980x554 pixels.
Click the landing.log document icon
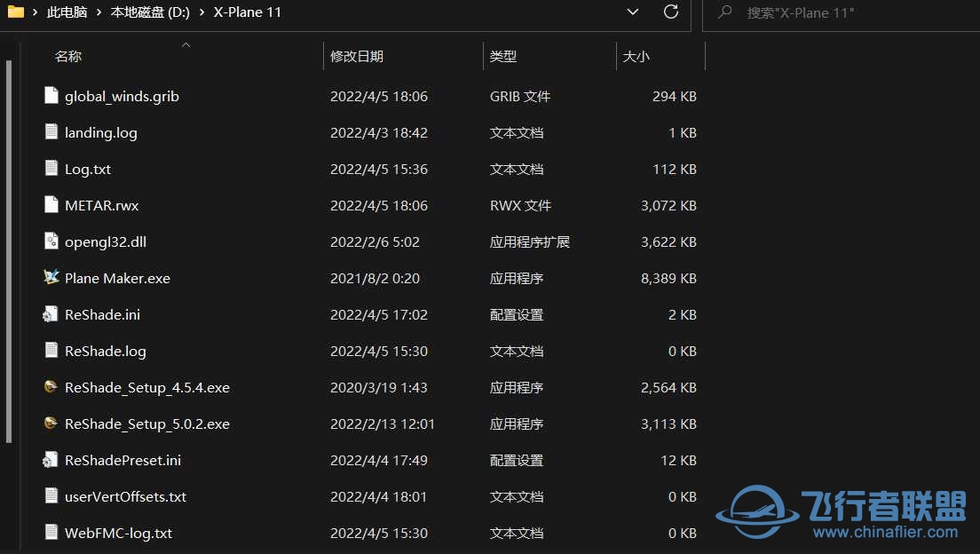pyautogui.click(x=51, y=132)
